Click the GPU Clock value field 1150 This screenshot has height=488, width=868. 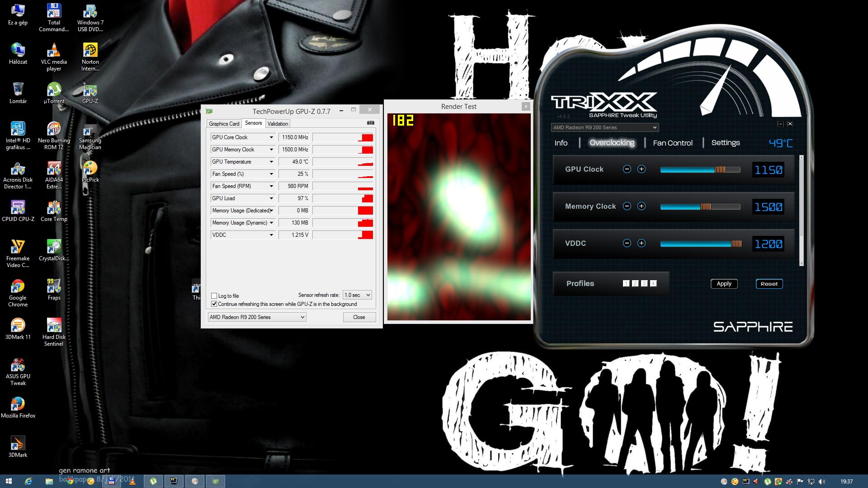pyautogui.click(x=768, y=170)
